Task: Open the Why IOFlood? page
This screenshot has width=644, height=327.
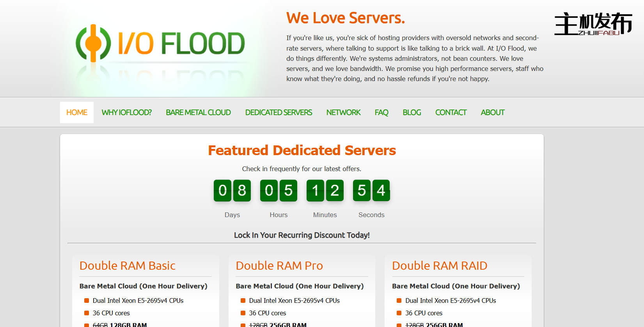Action: [126, 113]
